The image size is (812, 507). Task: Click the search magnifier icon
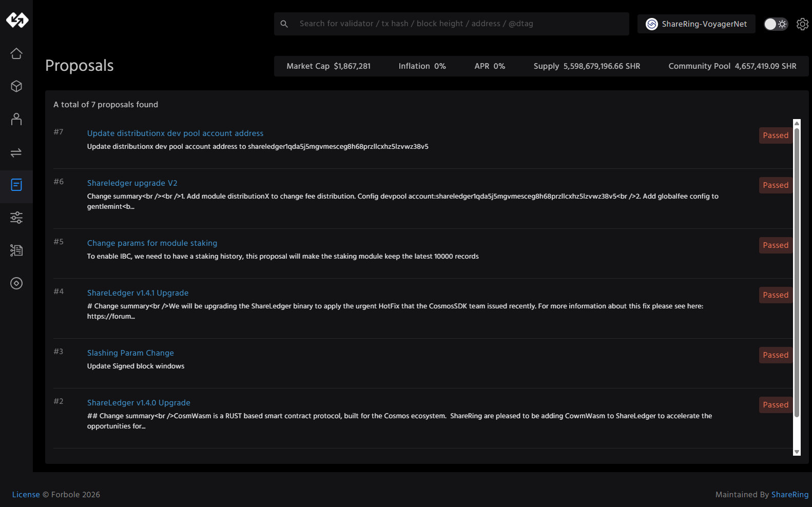pos(284,24)
